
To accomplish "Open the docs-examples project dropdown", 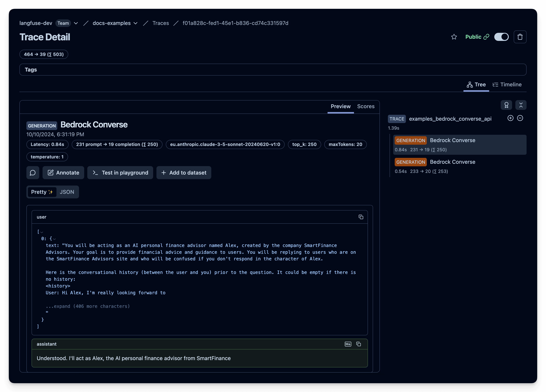I will 136,23.
